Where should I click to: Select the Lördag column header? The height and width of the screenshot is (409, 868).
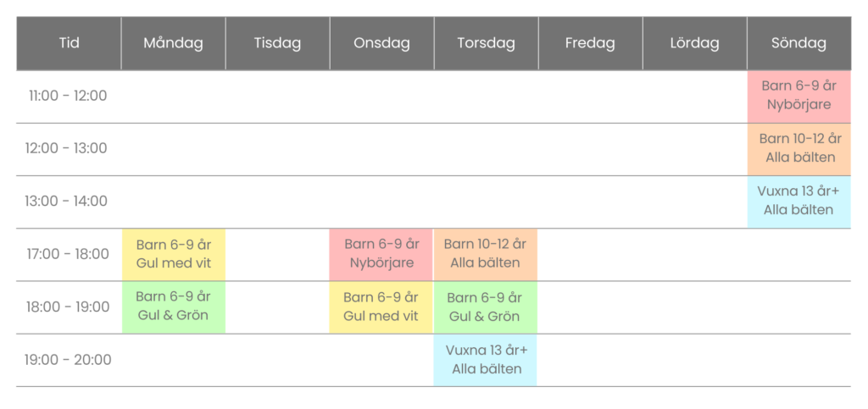point(694,43)
